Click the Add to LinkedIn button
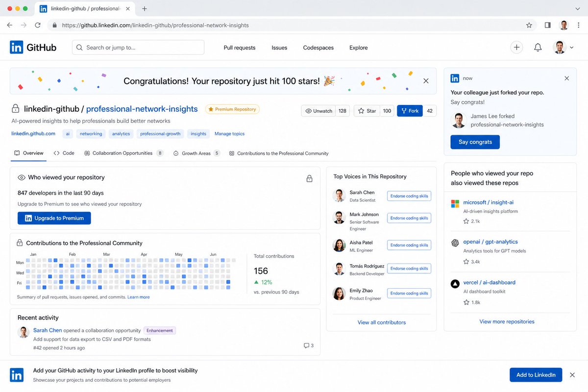The width and height of the screenshot is (588, 392). click(x=536, y=375)
